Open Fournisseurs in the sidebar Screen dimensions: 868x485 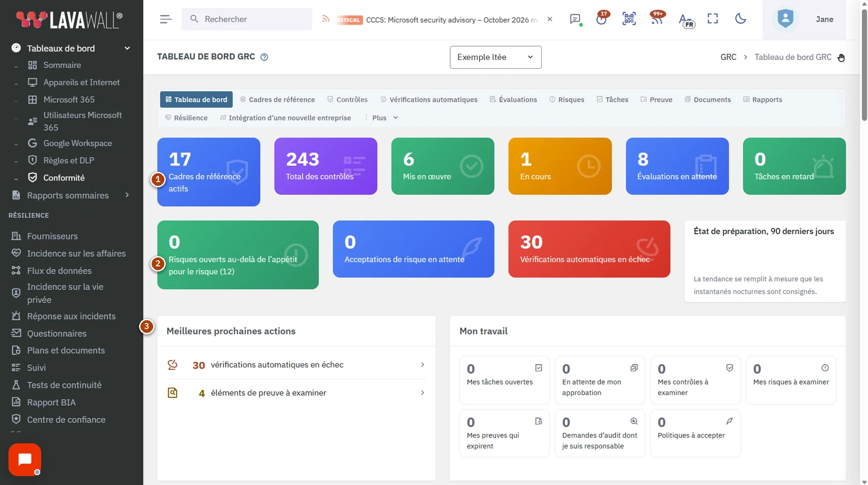pyautogui.click(x=52, y=236)
